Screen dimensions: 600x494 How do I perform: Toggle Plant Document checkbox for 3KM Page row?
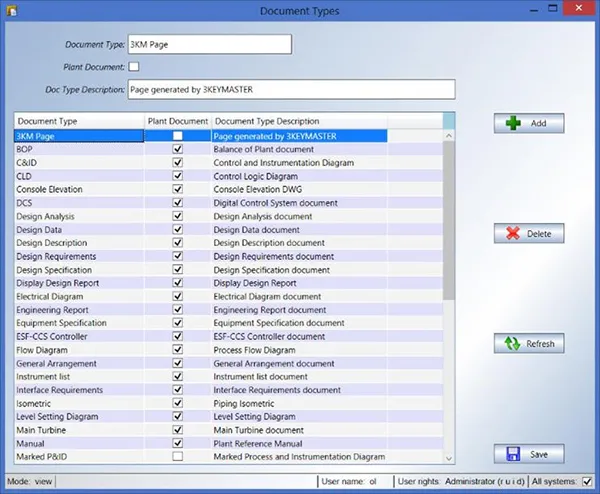click(x=178, y=135)
